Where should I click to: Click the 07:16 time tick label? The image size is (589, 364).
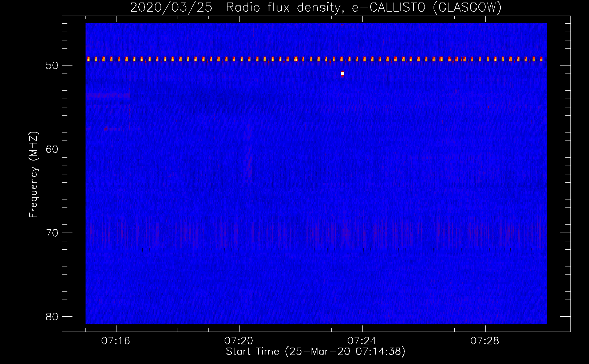pos(116,341)
